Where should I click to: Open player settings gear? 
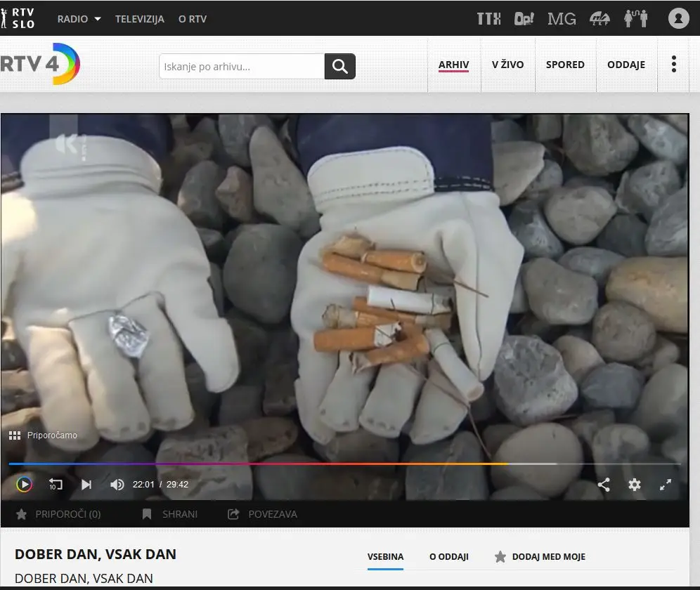point(635,485)
